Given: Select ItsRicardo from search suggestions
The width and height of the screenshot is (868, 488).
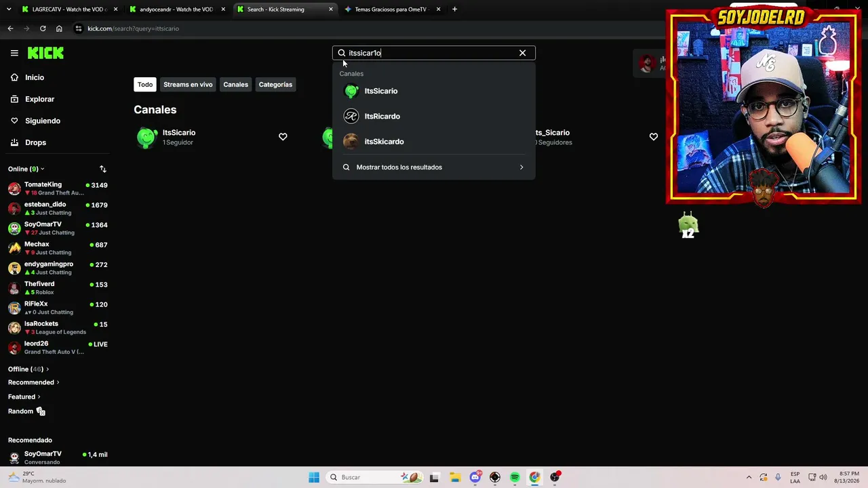Looking at the screenshot, I should pos(433,116).
